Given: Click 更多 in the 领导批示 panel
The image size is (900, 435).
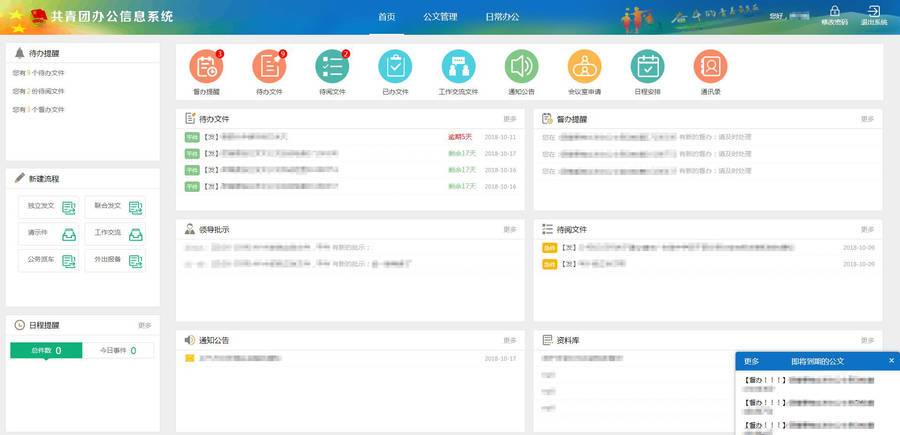Looking at the screenshot, I should tap(510, 230).
